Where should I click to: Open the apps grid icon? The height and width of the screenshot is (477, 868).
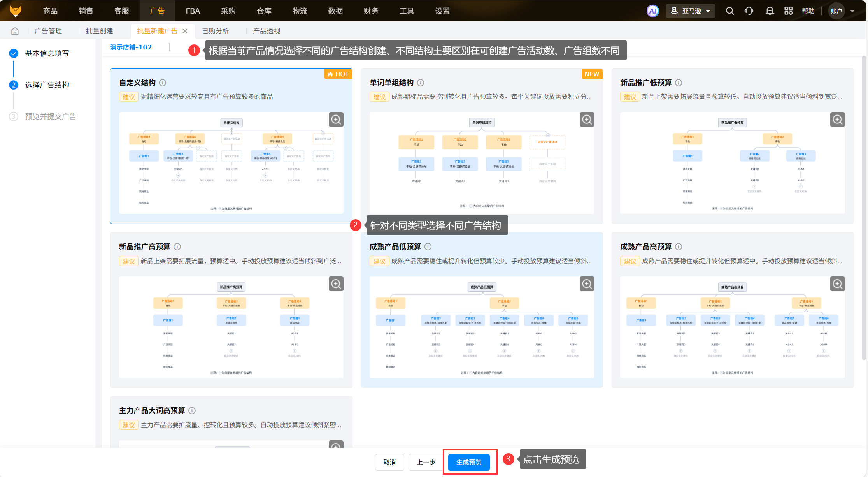[788, 11]
